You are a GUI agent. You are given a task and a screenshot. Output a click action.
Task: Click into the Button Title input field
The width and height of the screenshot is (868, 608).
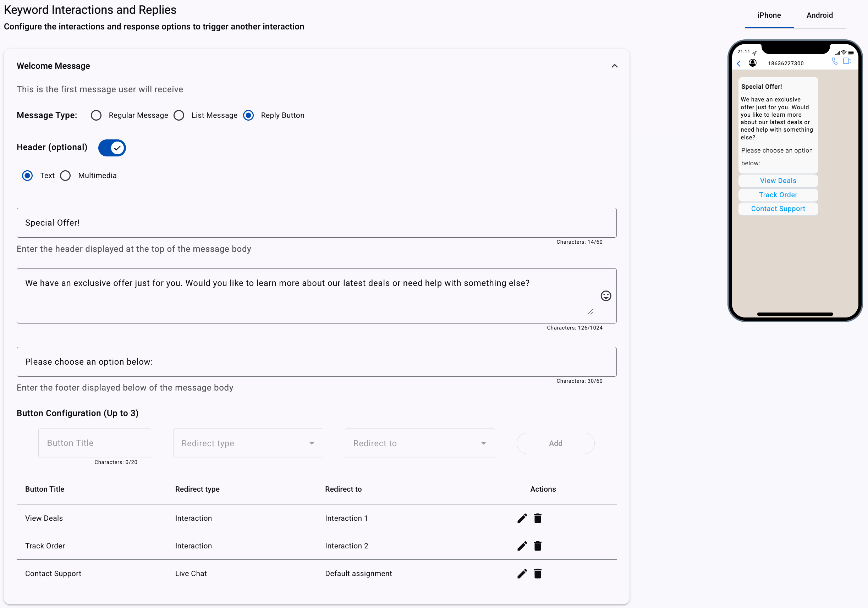click(94, 443)
